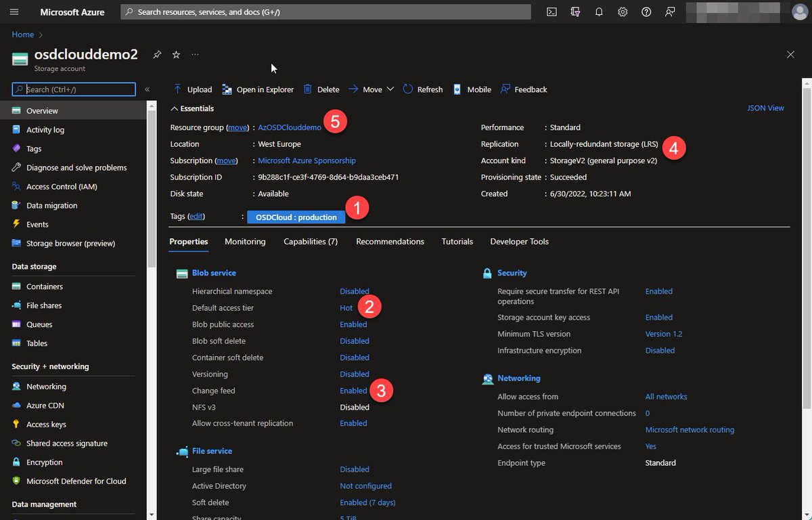Screen dimensions: 812x520
Task: Click Open in Explorer
Action: click(257, 89)
